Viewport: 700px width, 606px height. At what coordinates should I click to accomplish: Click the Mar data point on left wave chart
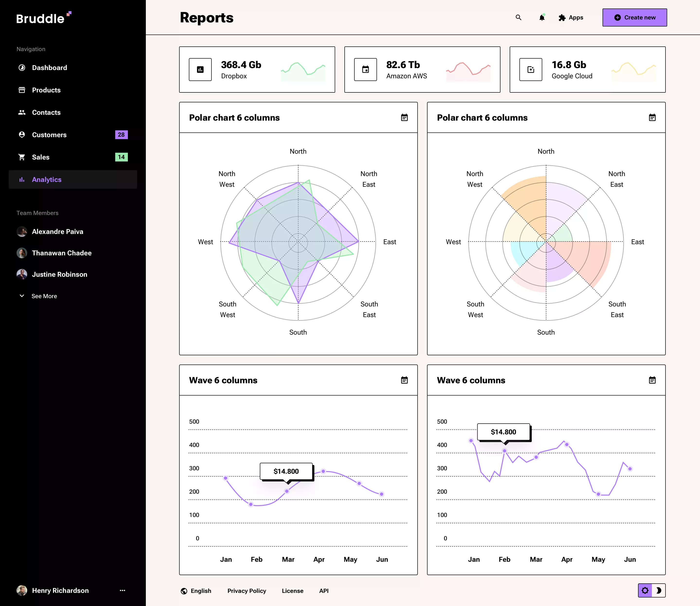[x=287, y=491]
